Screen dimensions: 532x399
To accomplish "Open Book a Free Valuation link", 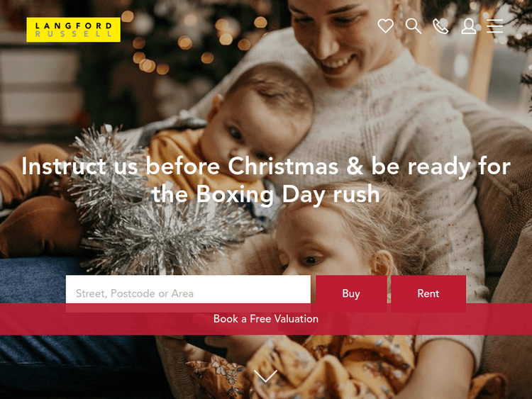I will tap(266, 319).
